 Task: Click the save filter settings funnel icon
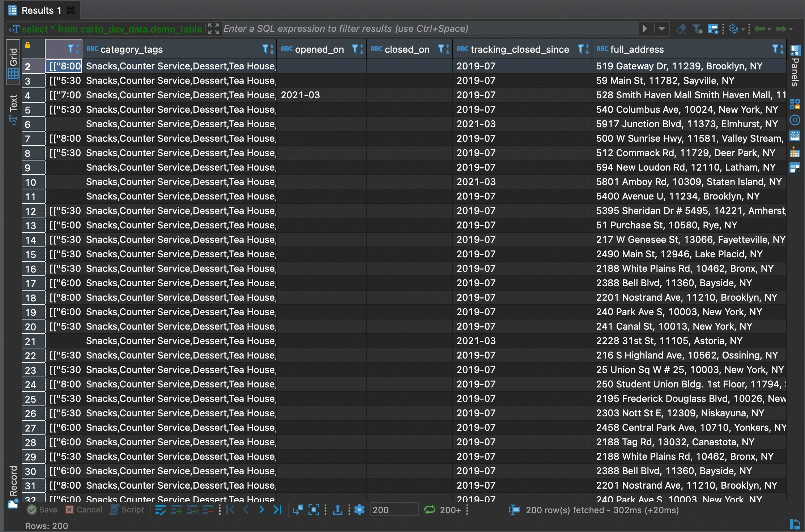coord(697,29)
